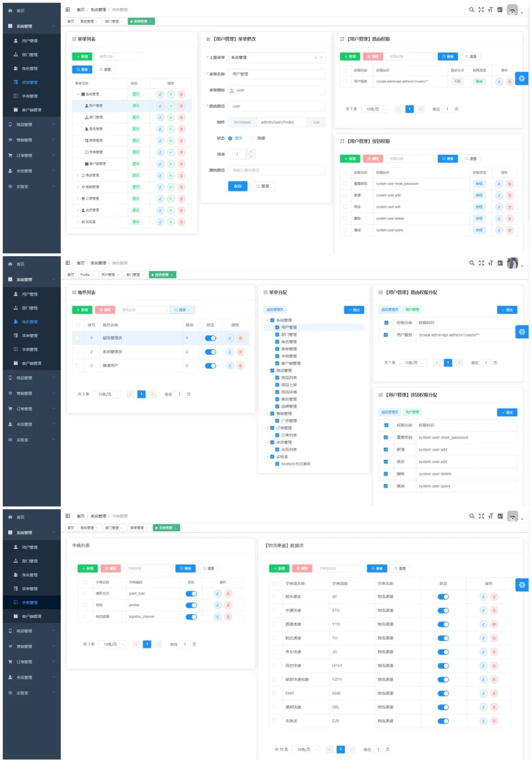
Task: Delete the EMS dictionary item
Action: (494, 693)
